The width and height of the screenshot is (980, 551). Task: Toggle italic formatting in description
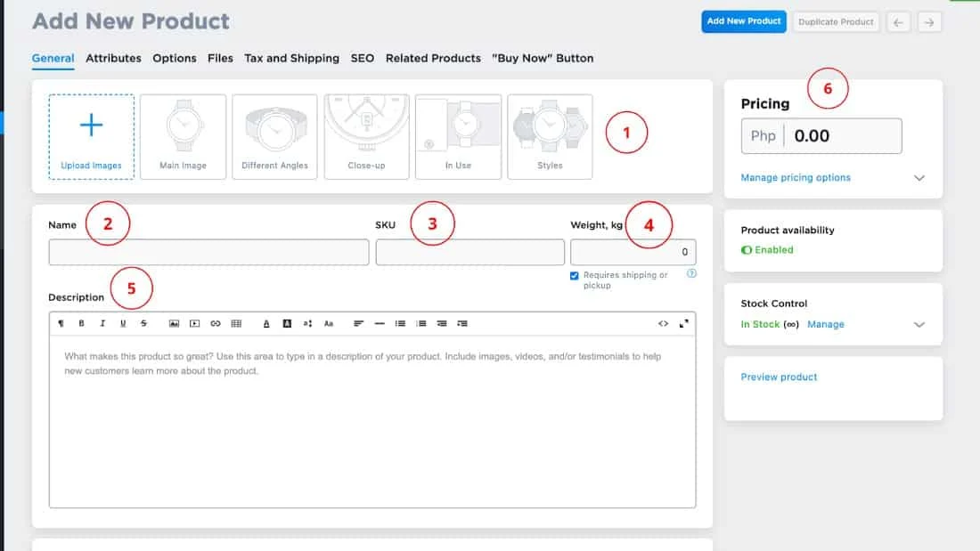tap(102, 324)
